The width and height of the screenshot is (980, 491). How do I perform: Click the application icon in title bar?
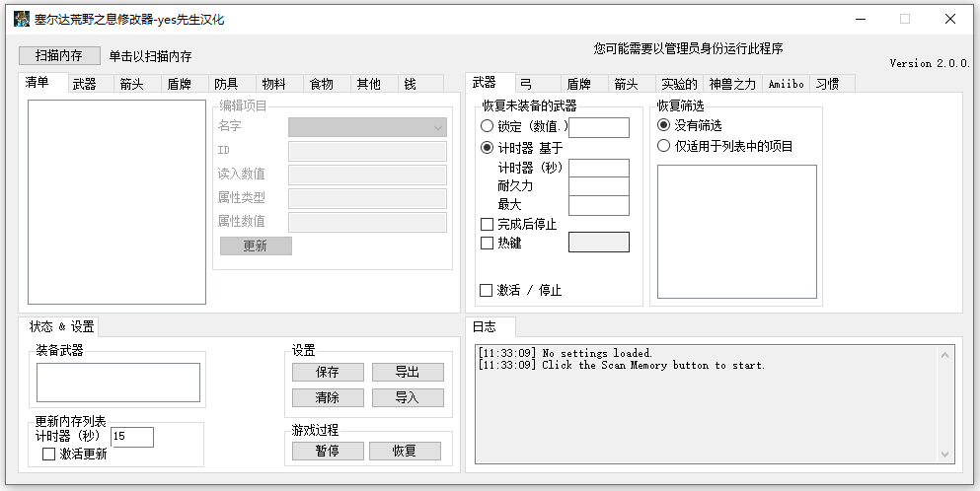(x=22, y=19)
